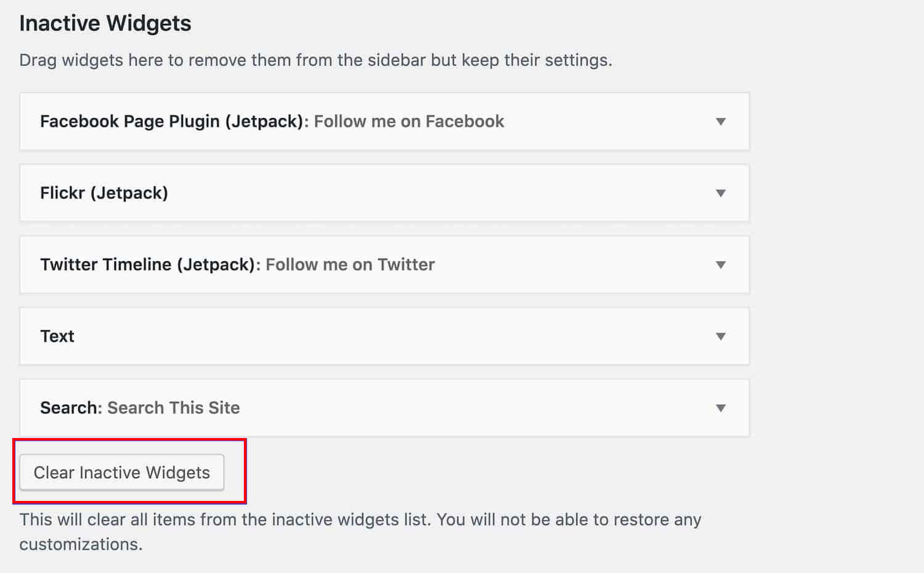Click the Clear Inactive Widgets button
Screen dimensions: 924x573
tap(122, 473)
